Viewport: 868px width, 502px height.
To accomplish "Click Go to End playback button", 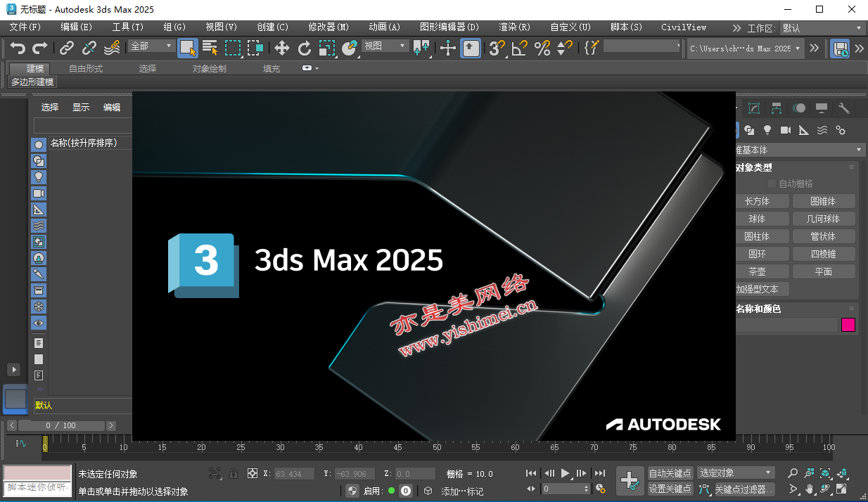I will click(599, 473).
